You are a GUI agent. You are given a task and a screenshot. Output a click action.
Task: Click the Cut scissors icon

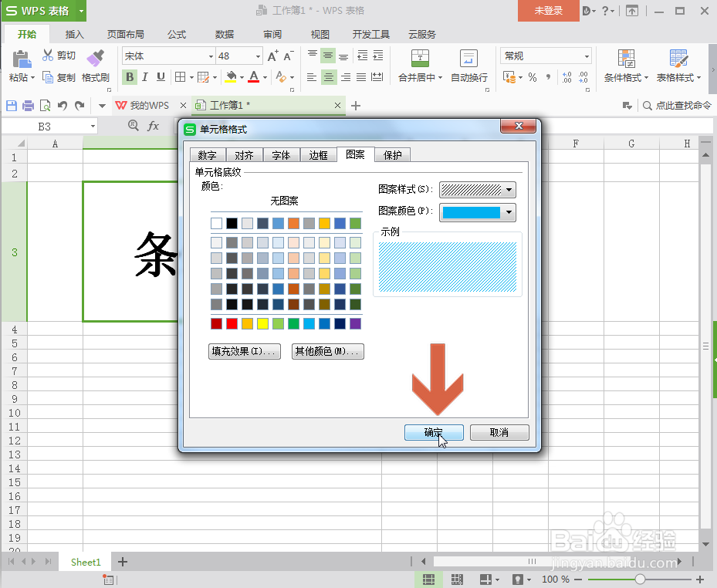(48, 56)
